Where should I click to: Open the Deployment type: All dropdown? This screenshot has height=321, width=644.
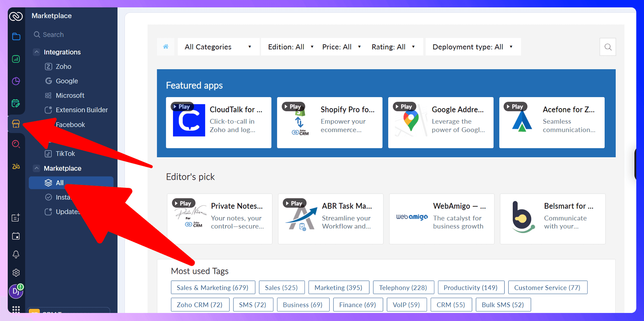pos(473,47)
